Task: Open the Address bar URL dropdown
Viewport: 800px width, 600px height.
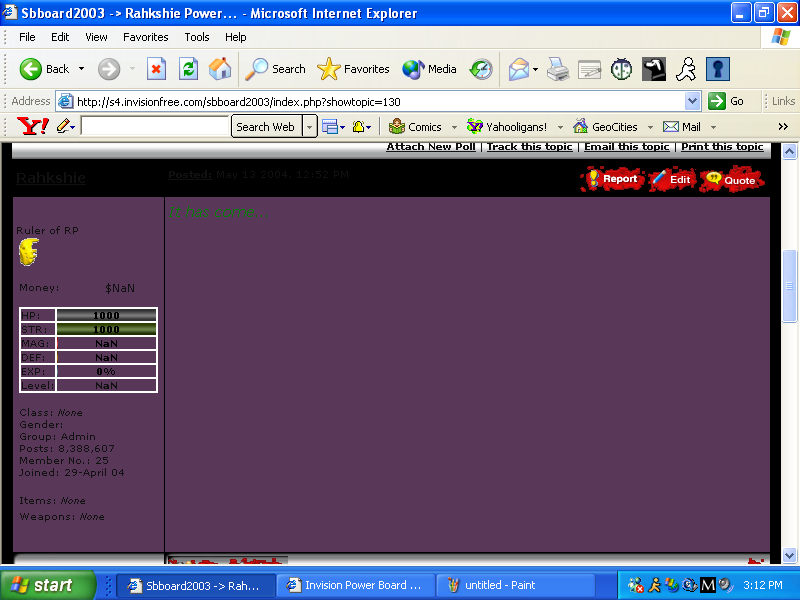Action: 692,101
